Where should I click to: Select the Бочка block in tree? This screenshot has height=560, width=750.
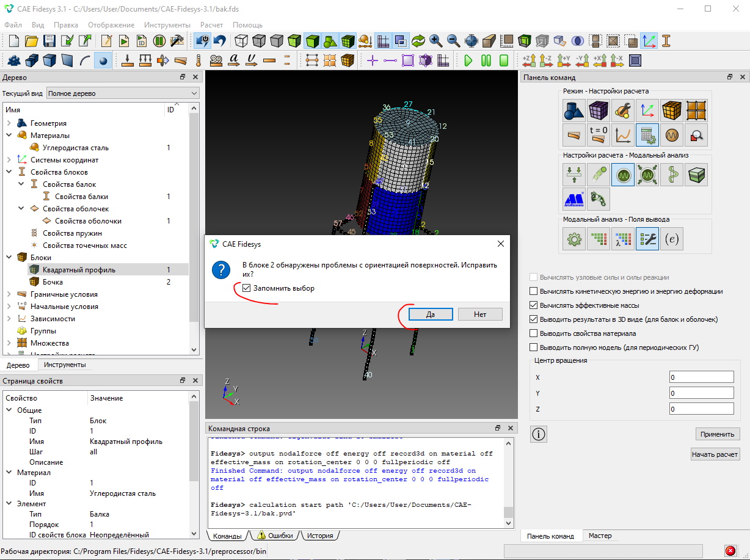(x=53, y=282)
